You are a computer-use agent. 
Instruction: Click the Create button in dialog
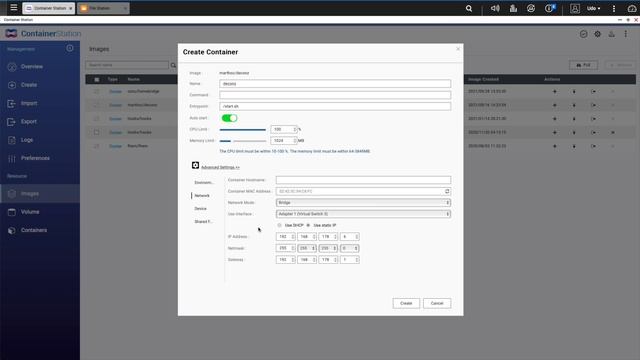click(406, 303)
